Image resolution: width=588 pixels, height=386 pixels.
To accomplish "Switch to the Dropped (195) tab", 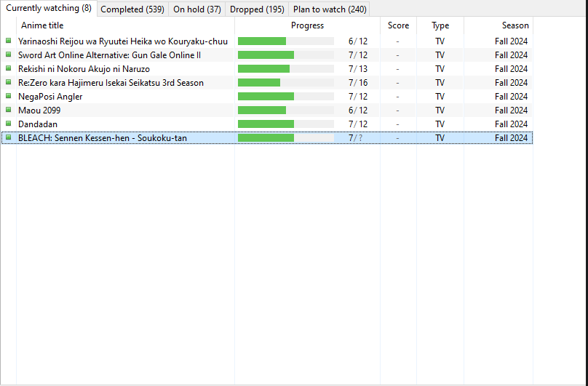I will [257, 9].
